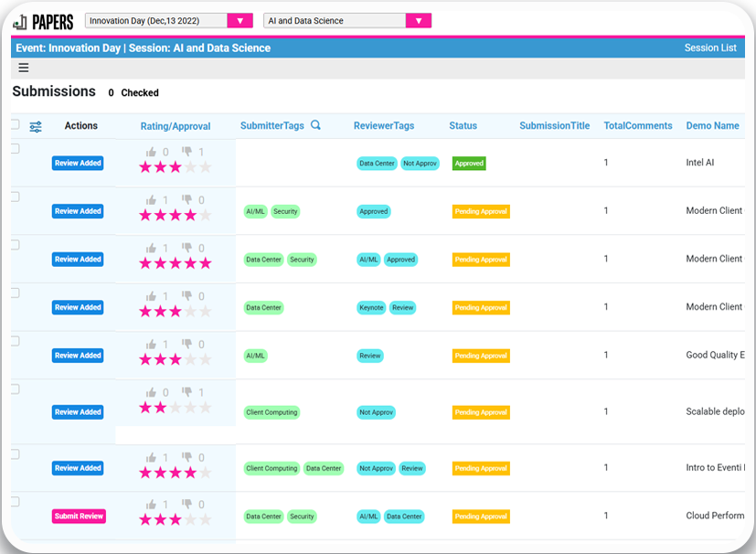756x554 pixels.
Task: Check the Good Quality row checkbox
Action: [x=15, y=341]
